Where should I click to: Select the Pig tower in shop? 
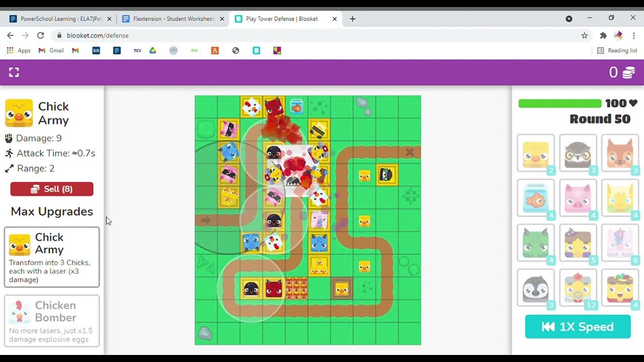coord(578,198)
